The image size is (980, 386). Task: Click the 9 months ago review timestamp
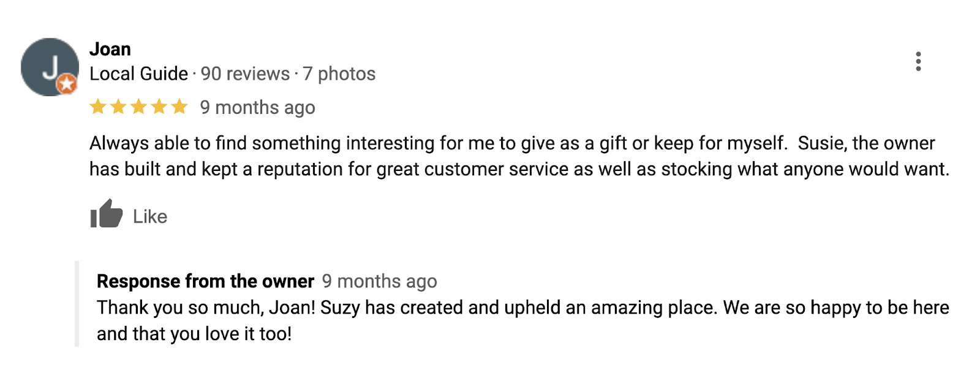coord(257,107)
